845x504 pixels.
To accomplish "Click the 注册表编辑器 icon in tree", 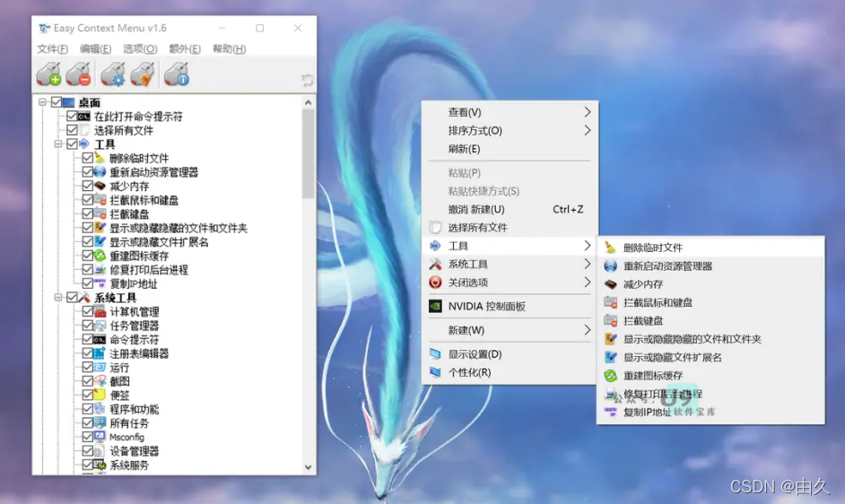I will pyautogui.click(x=100, y=353).
